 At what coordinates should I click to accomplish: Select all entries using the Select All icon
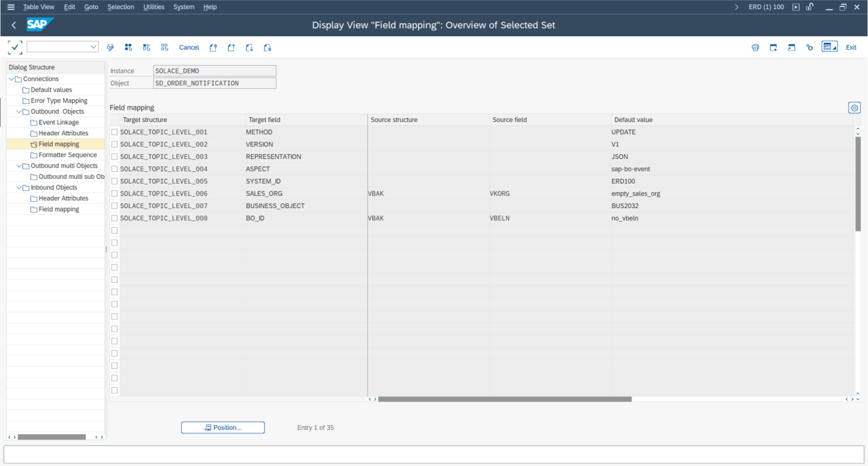click(128, 48)
